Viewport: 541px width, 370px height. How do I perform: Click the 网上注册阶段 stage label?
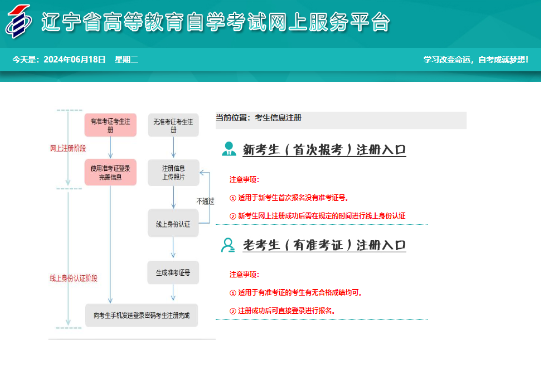(68, 148)
